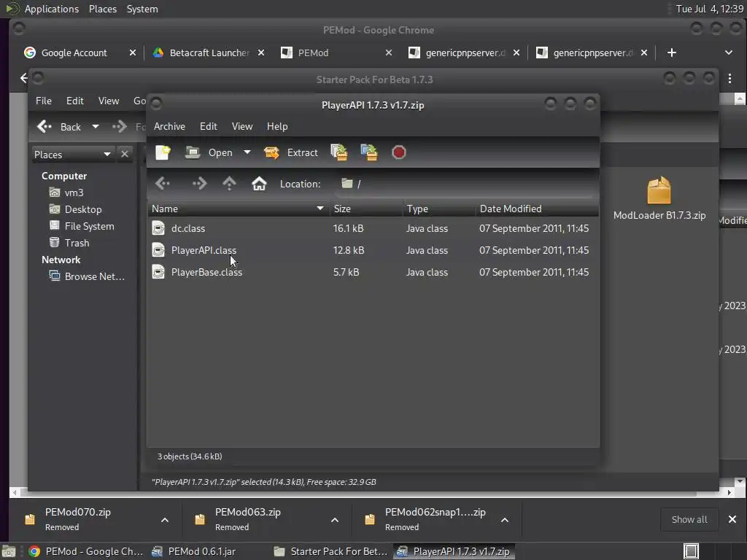Open the File menu in the file manager

[43, 101]
